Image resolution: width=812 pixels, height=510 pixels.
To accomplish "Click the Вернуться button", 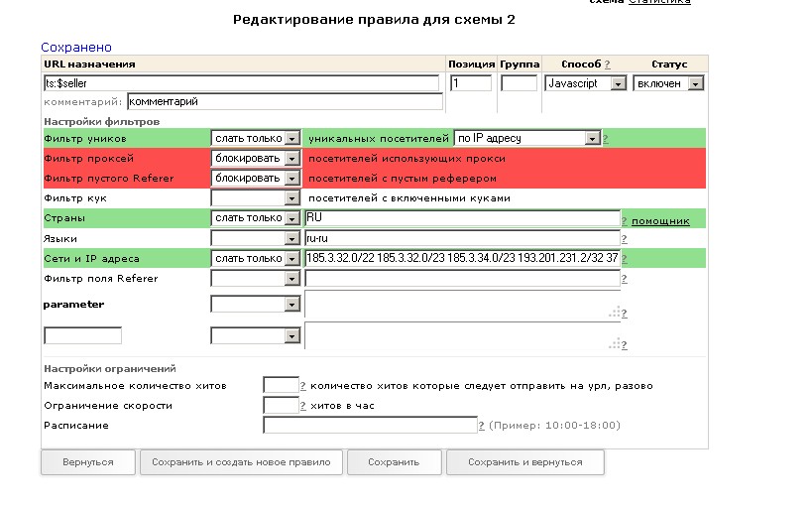I will (88, 462).
